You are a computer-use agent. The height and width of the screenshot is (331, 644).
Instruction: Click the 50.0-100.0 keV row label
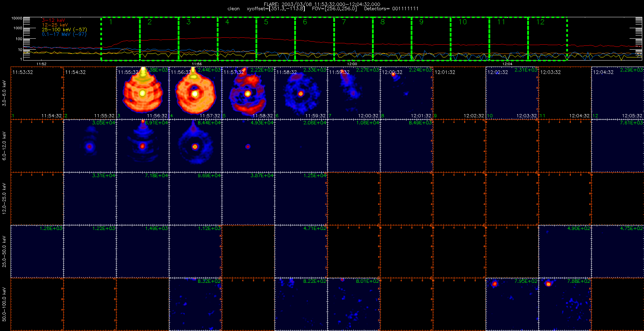coord(4,304)
